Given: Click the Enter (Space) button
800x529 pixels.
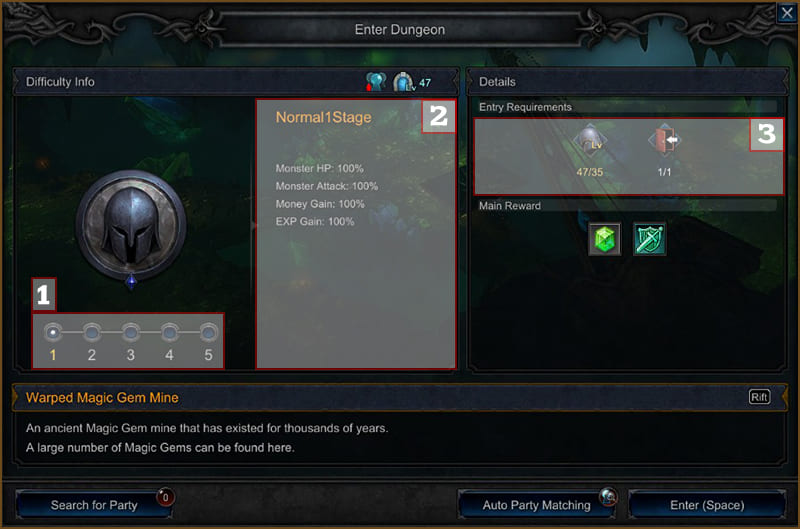Looking at the screenshot, I should pyautogui.click(x=707, y=505).
